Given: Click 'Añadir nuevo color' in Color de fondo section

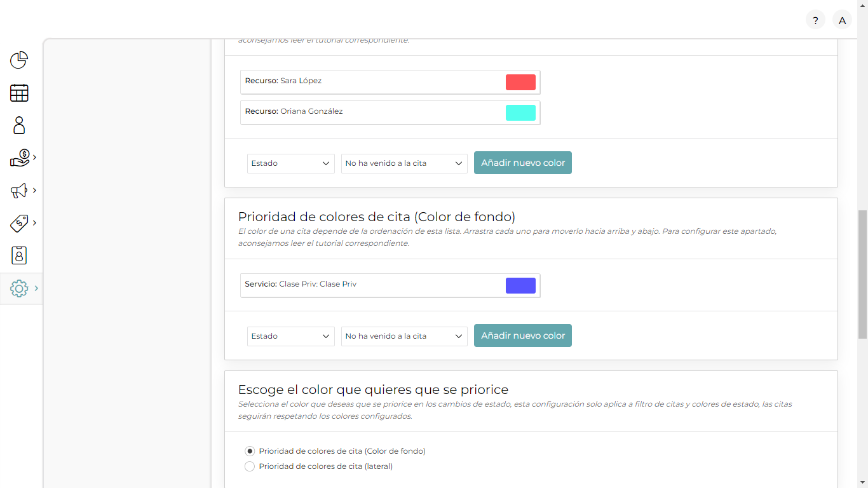Looking at the screenshot, I should 523,335.
